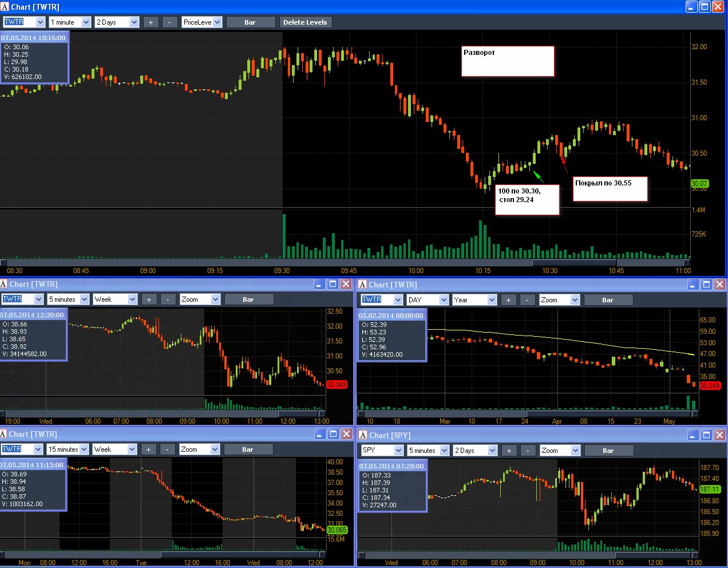Click the Bar button in the 15 minutes chart

coord(247,449)
